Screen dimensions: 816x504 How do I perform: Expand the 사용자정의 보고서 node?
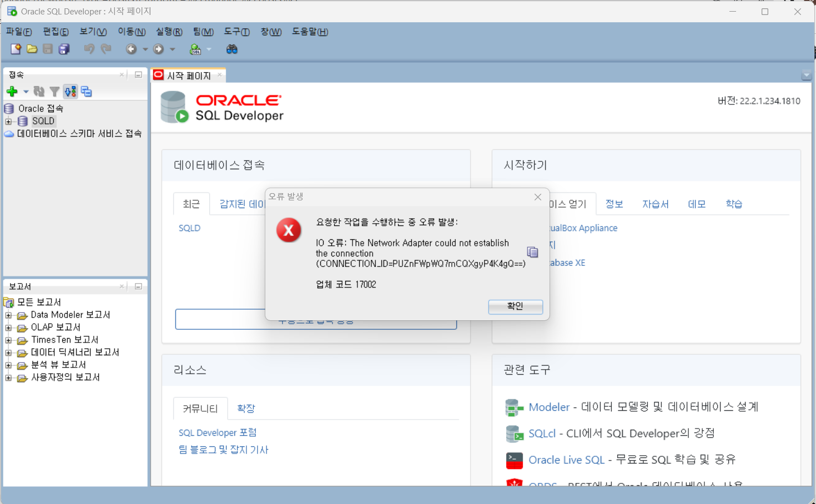coord(8,377)
